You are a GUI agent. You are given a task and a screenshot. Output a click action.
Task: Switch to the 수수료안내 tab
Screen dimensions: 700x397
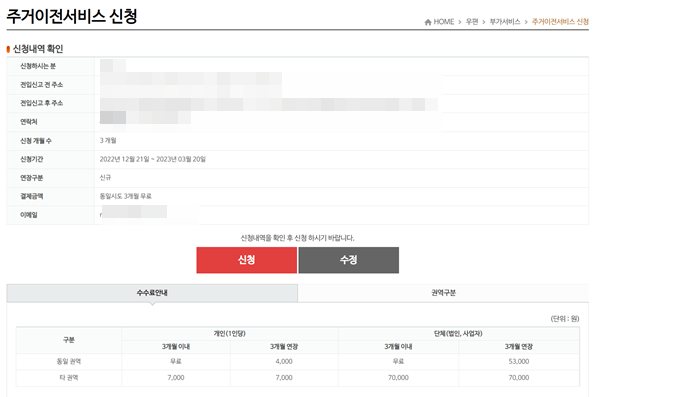(152, 293)
